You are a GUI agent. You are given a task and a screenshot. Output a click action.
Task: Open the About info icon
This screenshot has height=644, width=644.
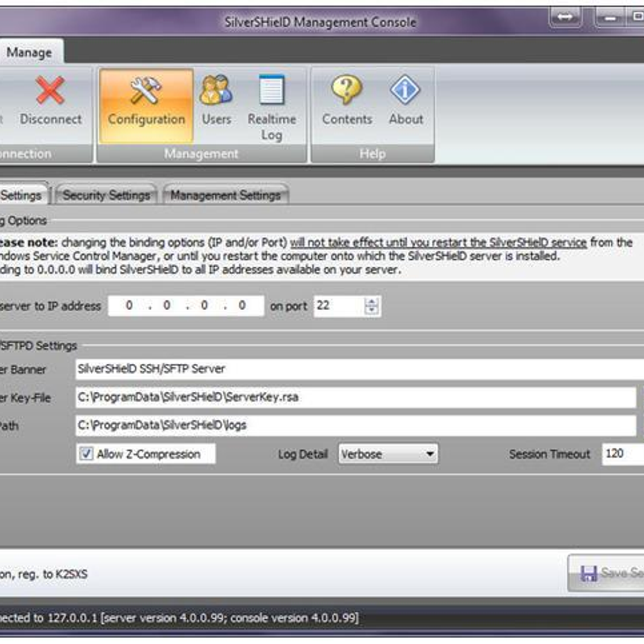point(405,89)
